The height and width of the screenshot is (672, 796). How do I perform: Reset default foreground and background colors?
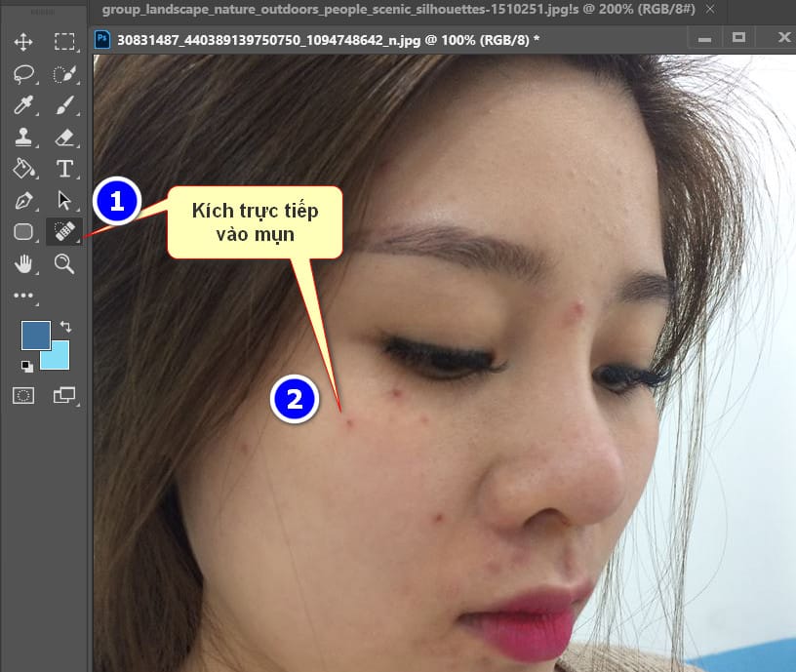[27, 366]
